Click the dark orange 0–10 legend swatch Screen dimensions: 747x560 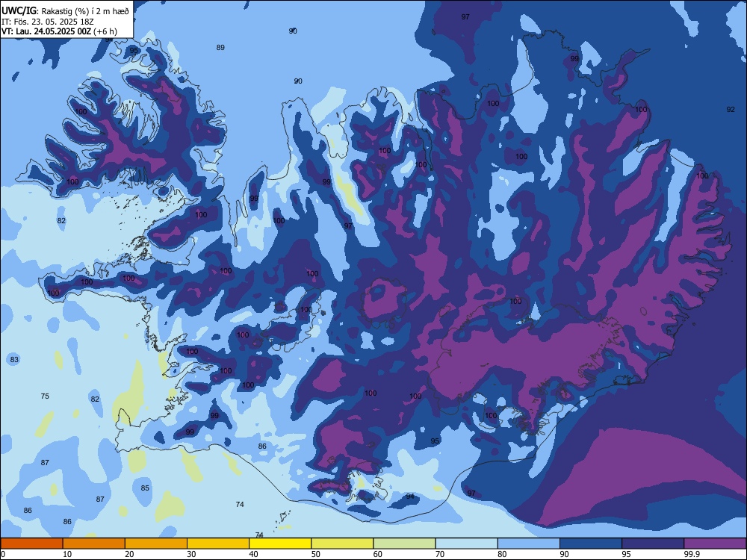point(31,544)
